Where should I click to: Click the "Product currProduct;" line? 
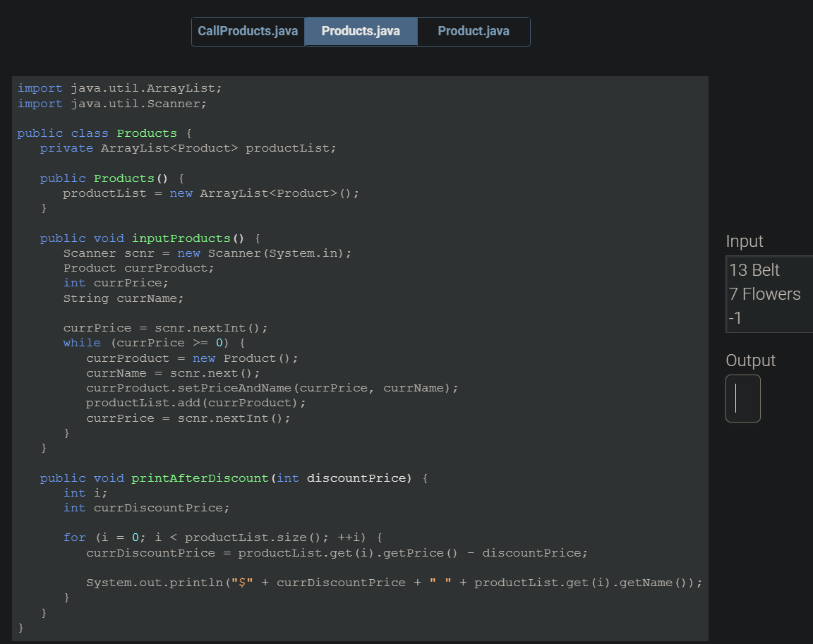click(138, 268)
